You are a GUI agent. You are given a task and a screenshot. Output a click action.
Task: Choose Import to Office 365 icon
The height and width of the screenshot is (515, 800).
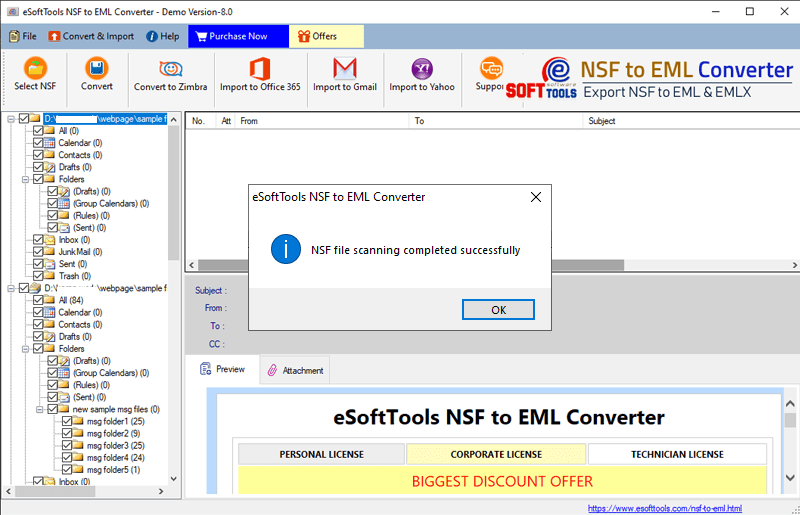point(260,69)
